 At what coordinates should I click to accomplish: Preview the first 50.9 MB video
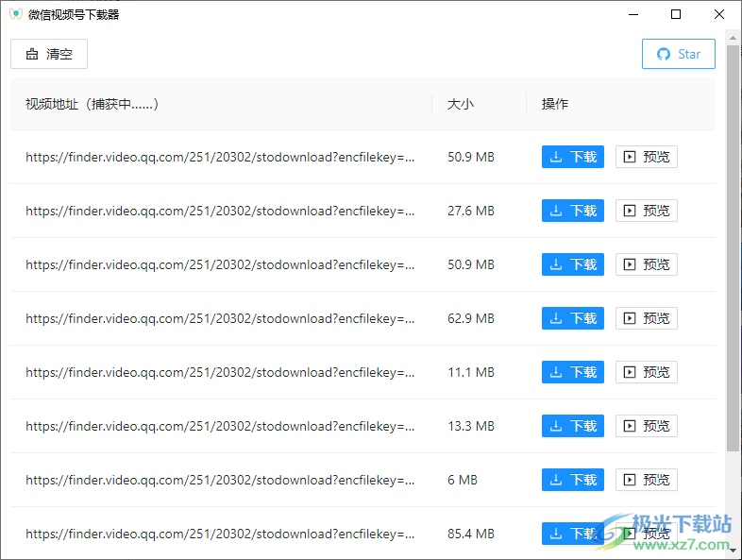pos(646,157)
